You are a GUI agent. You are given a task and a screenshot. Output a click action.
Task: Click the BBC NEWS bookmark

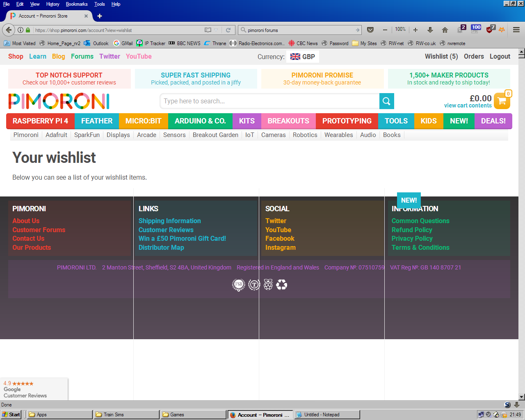(x=185, y=43)
